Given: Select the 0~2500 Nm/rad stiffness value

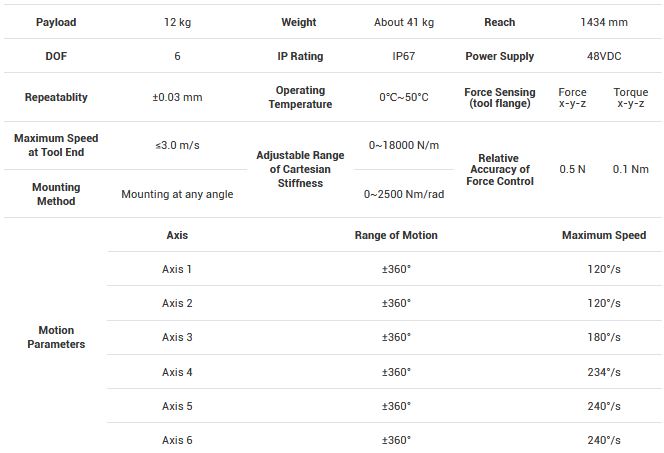Looking at the screenshot, I should [404, 194].
